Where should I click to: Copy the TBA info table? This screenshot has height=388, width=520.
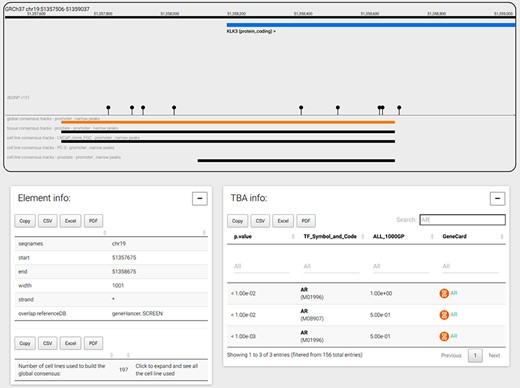point(237,221)
